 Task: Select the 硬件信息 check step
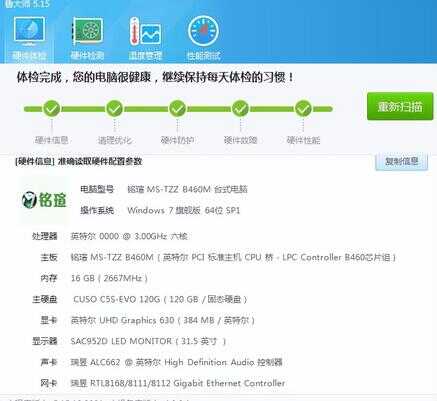pos(52,109)
